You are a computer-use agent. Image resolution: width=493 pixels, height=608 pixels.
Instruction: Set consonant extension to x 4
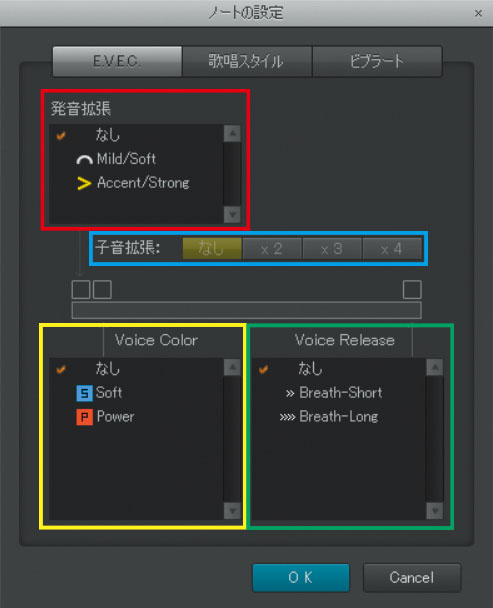point(392,249)
